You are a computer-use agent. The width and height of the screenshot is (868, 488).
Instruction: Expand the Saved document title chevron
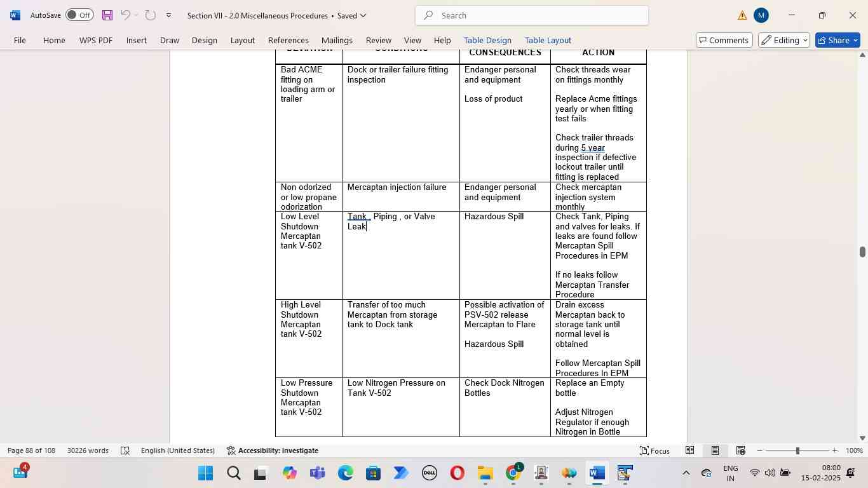click(x=363, y=15)
